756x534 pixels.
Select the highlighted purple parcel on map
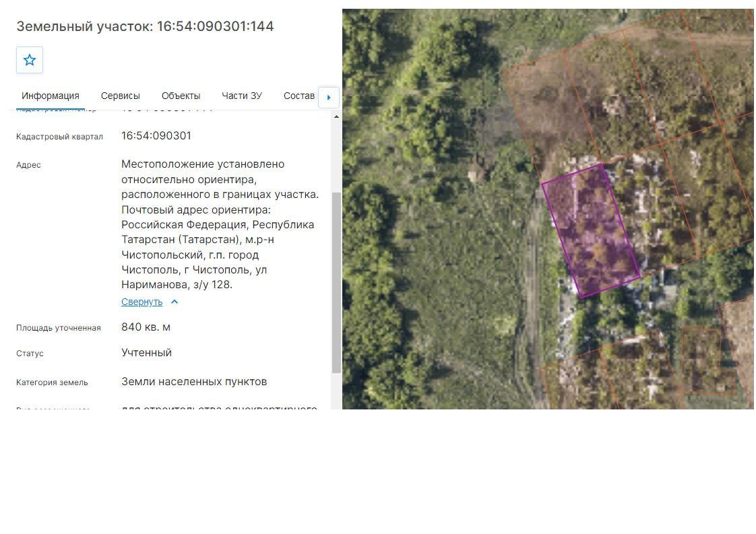pos(591,231)
